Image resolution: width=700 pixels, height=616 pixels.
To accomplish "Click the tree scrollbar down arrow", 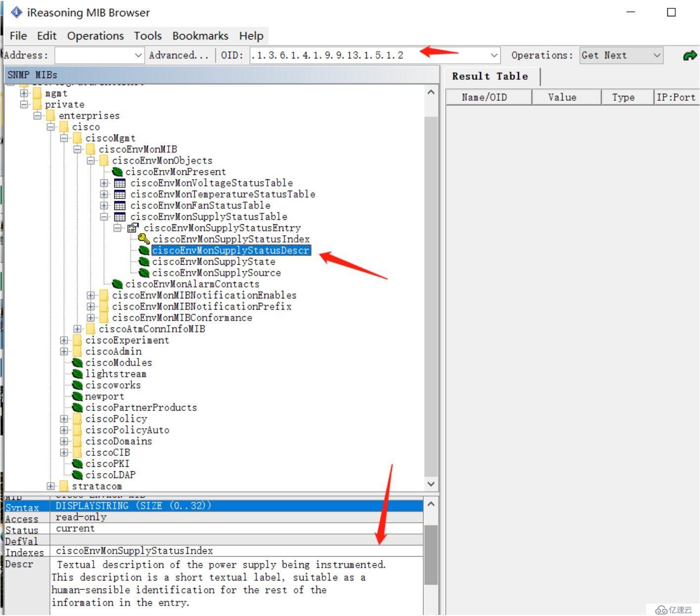I will coord(431,484).
